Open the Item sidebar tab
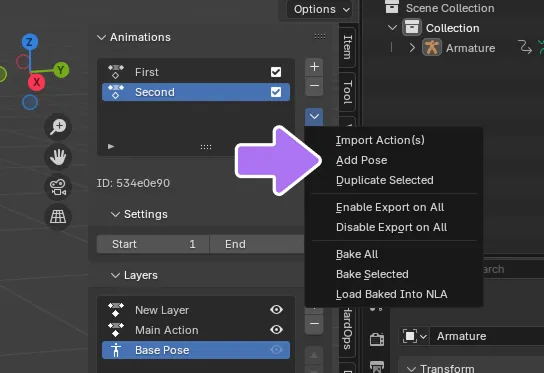The width and height of the screenshot is (544, 373). (x=347, y=47)
